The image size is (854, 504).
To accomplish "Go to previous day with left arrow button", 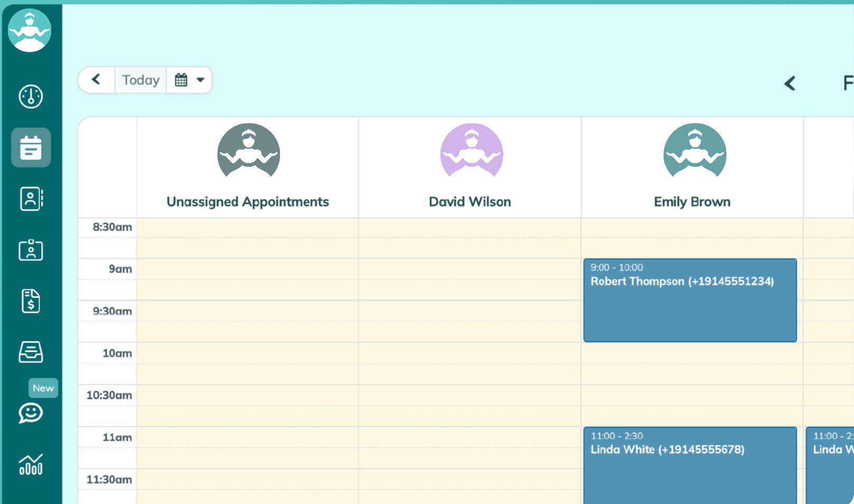I will [96, 80].
